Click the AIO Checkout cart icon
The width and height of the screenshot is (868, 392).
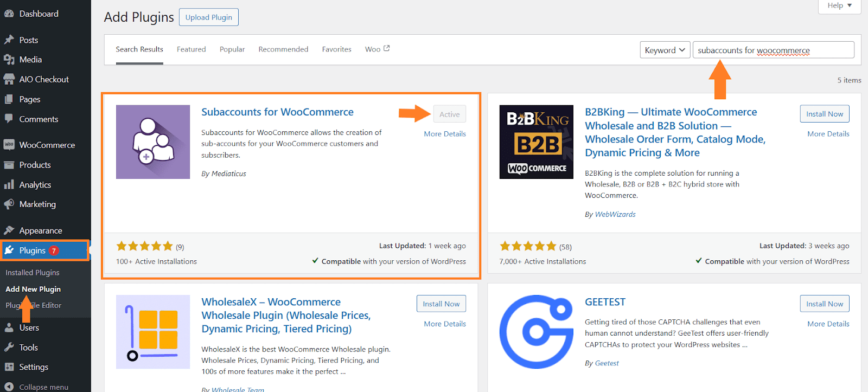9,79
